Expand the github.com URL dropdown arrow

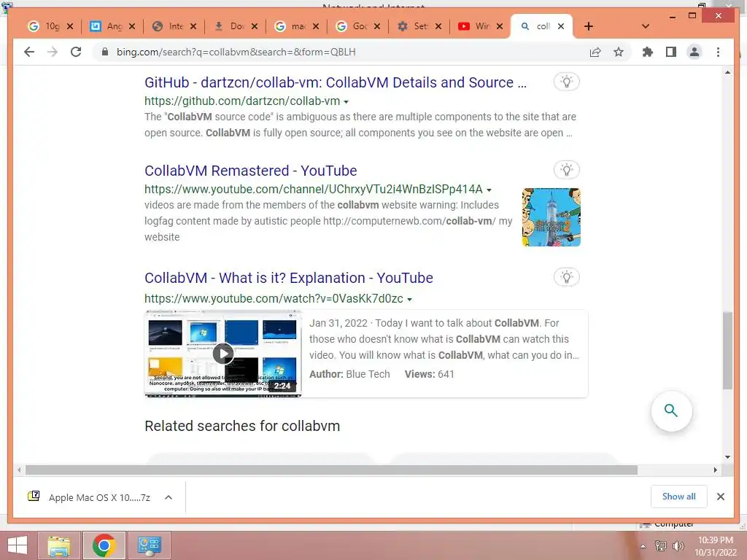click(347, 102)
